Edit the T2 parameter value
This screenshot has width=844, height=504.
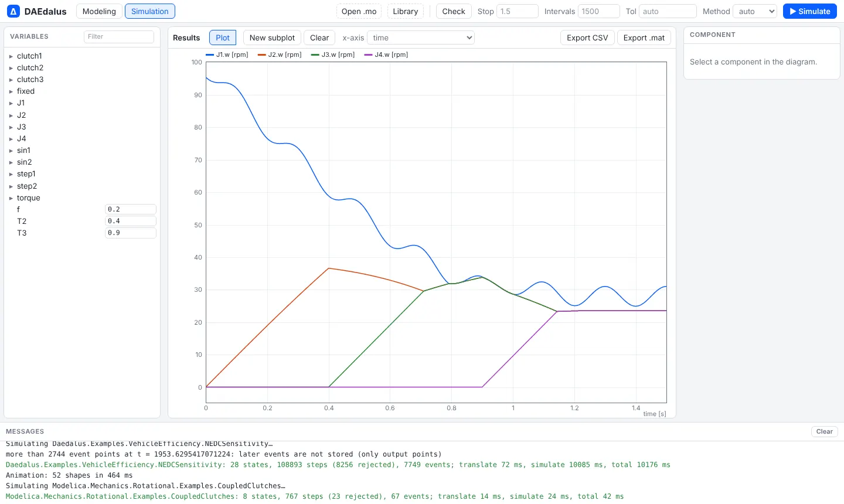pyautogui.click(x=131, y=221)
